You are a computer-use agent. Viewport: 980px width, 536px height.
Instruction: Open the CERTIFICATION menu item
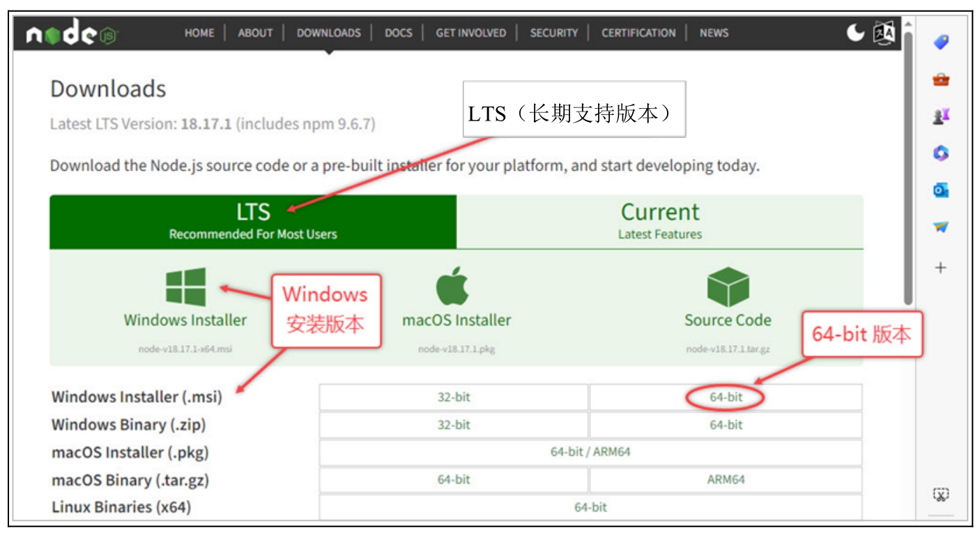(x=638, y=33)
